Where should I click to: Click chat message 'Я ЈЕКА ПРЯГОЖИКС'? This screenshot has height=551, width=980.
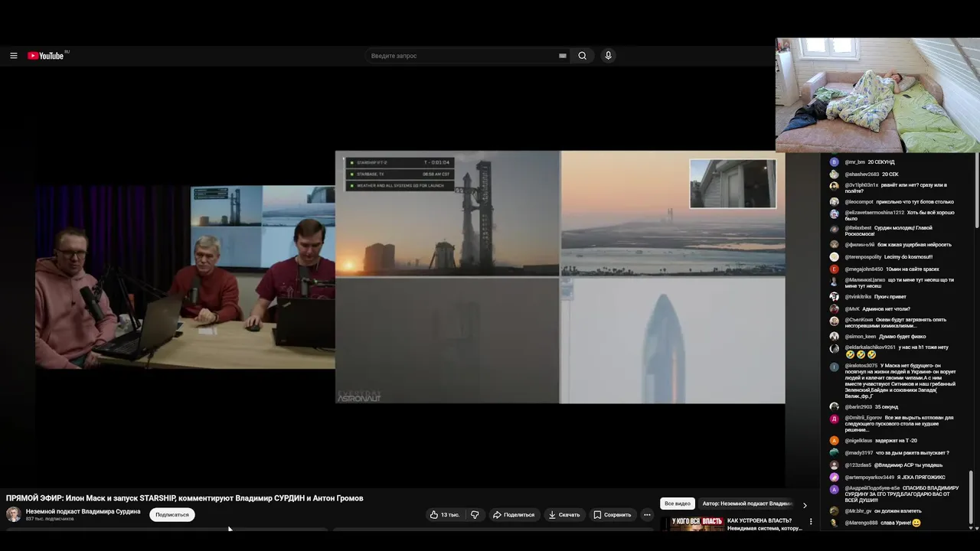921,478
